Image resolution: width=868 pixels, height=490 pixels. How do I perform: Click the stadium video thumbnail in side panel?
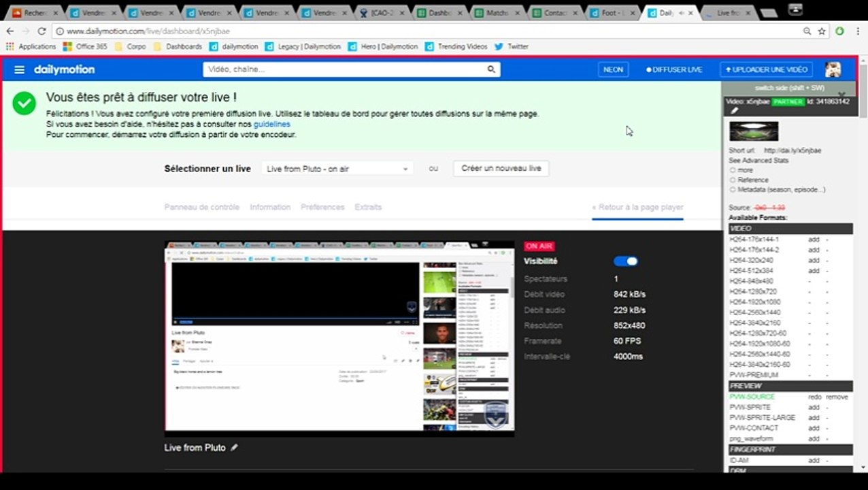754,131
